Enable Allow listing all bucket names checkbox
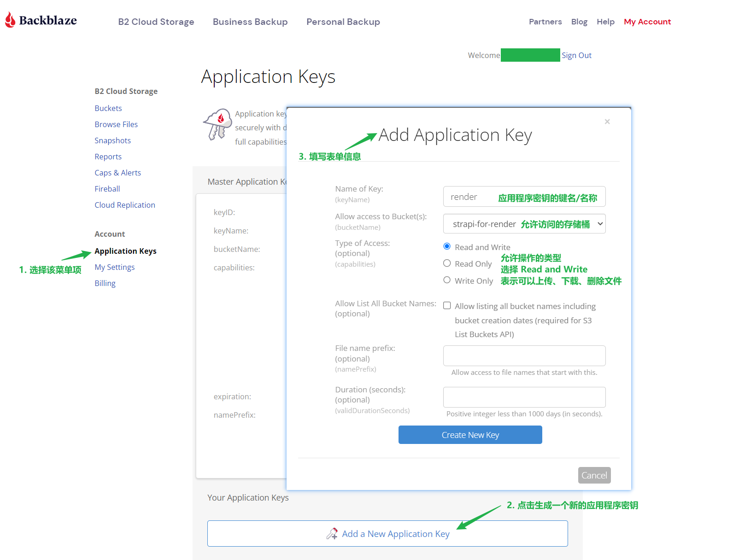 447,306
